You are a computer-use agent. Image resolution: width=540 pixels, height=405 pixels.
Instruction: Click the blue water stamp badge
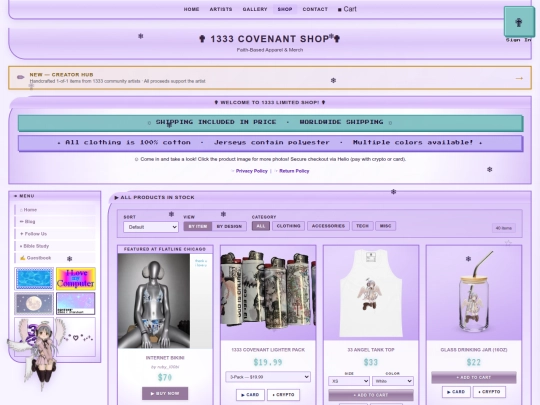coord(34,279)
